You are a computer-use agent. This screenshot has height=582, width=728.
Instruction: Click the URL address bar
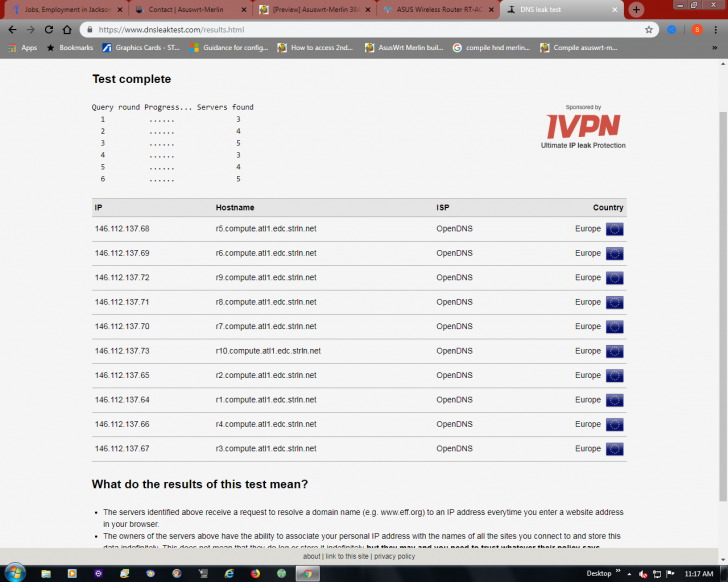point(367,30)
